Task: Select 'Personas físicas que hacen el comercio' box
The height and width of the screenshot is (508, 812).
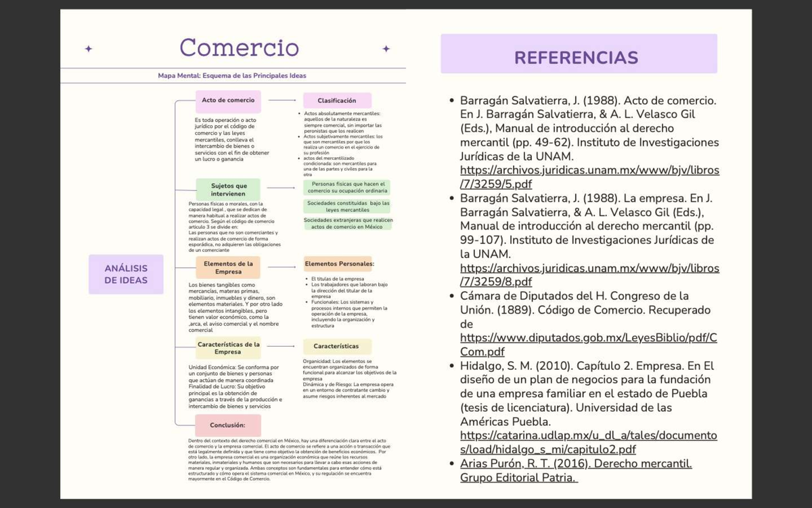Action: point(347,188)
